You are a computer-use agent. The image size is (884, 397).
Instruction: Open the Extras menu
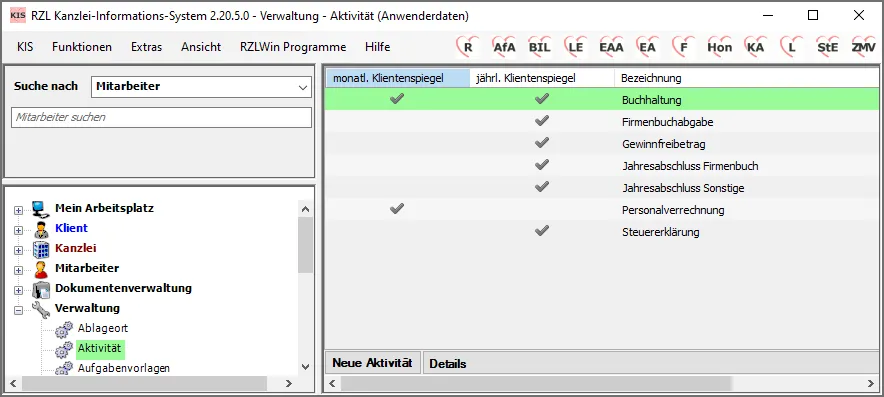point(147,47)
